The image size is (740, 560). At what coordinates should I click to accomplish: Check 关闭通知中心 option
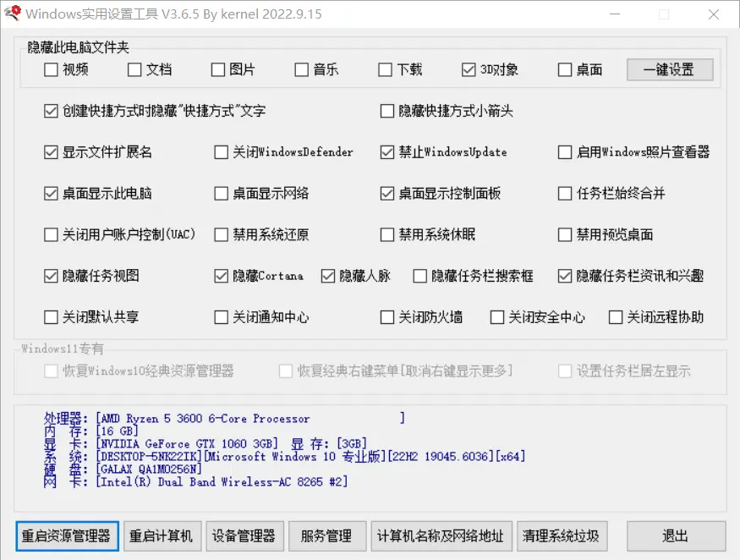click(x=221, y=317)
